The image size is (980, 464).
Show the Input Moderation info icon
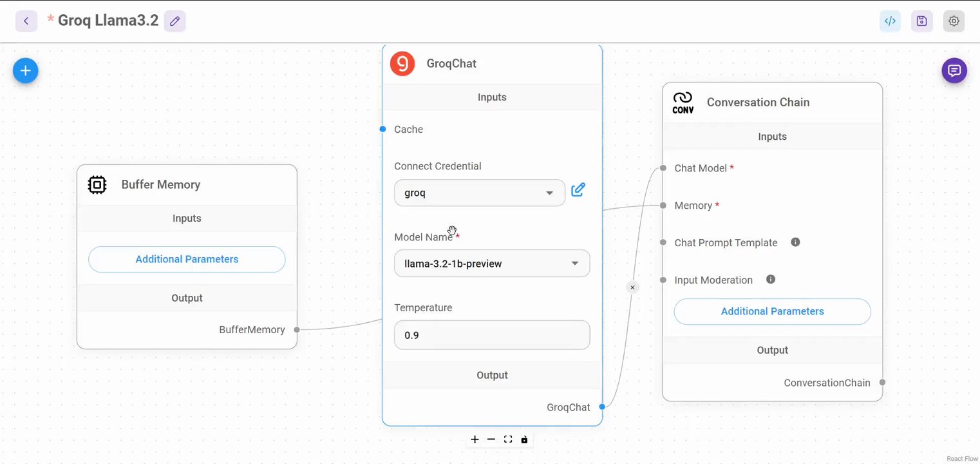(x=771, y=280)
